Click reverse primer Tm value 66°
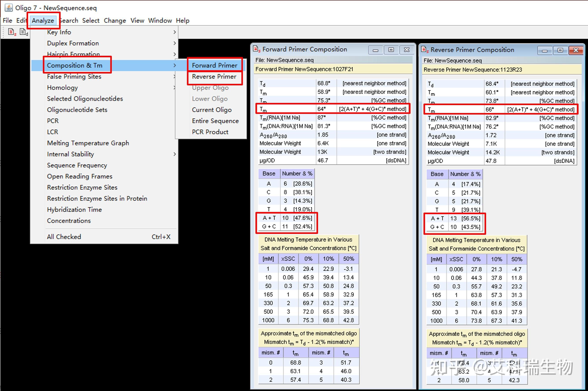Screen dimensions: 588x391 (x=490, y=109)
